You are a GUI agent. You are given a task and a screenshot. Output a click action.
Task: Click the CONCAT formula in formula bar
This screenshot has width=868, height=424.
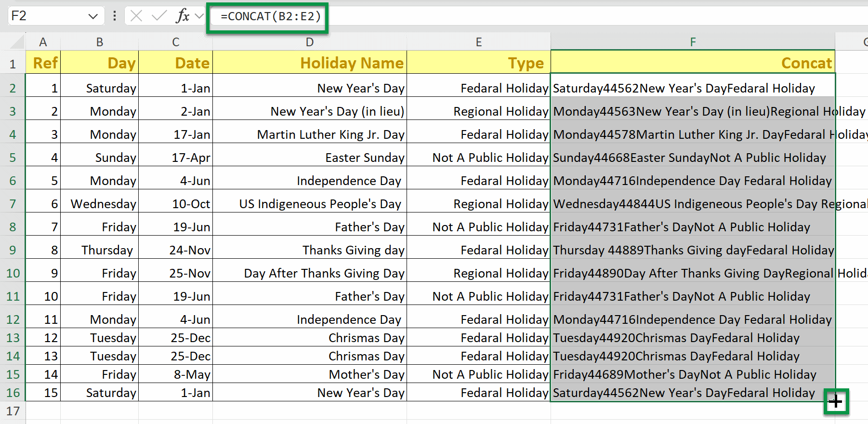(x=271, y=16)
